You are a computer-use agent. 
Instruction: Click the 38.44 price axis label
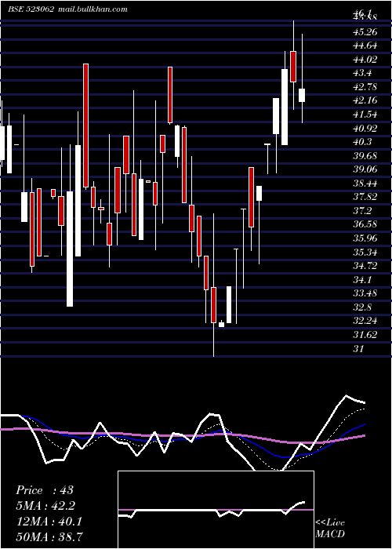pyautogui.click(x=365, y=184)
